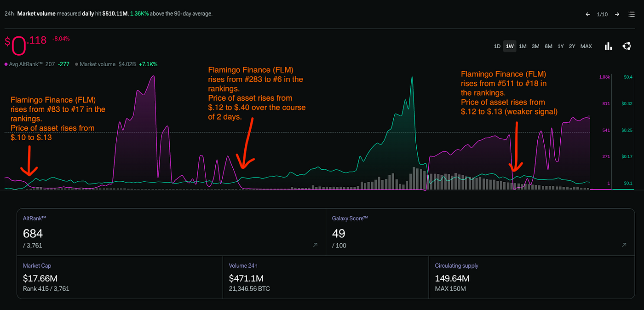Viewport: 644px width, 310px height.
Task: Click the $0.4 price axis label
Action: (x=628, y=77)
